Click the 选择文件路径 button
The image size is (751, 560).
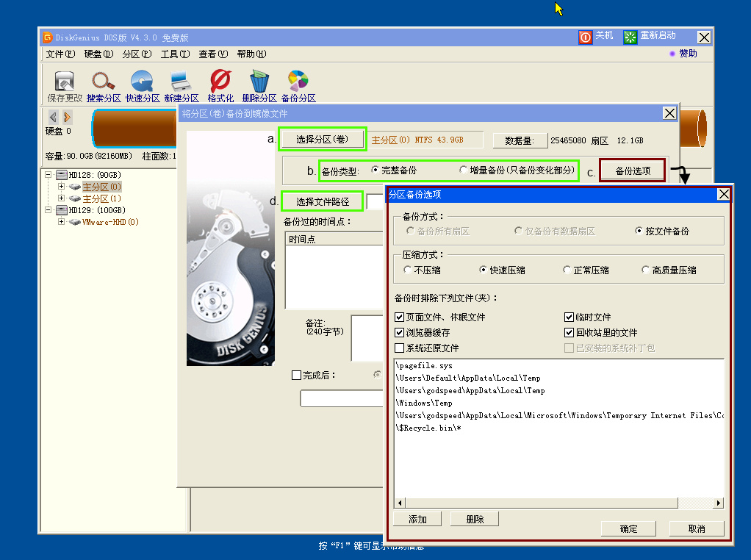click(x=323, y=201)
